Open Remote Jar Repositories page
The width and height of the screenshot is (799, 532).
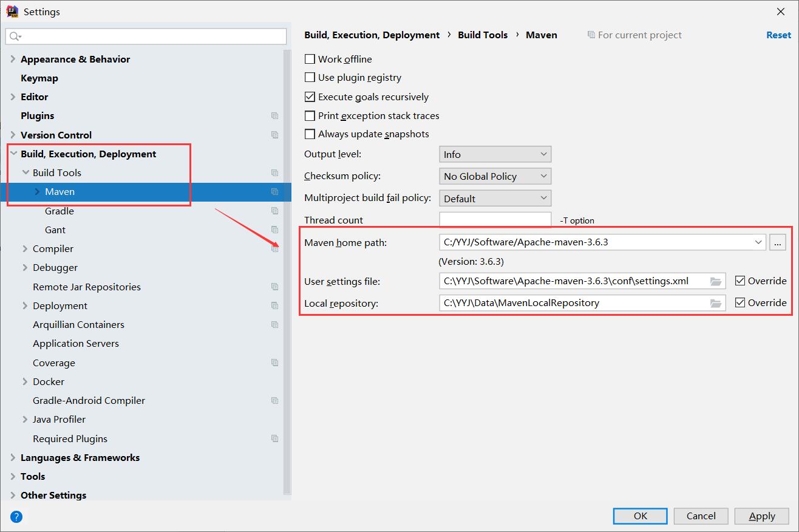[x=87, y=287]
